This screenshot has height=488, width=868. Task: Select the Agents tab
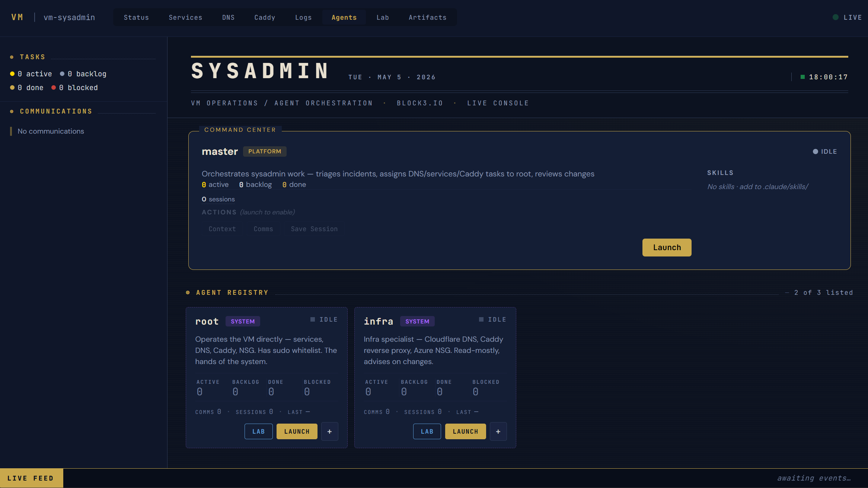click(344, 17)
